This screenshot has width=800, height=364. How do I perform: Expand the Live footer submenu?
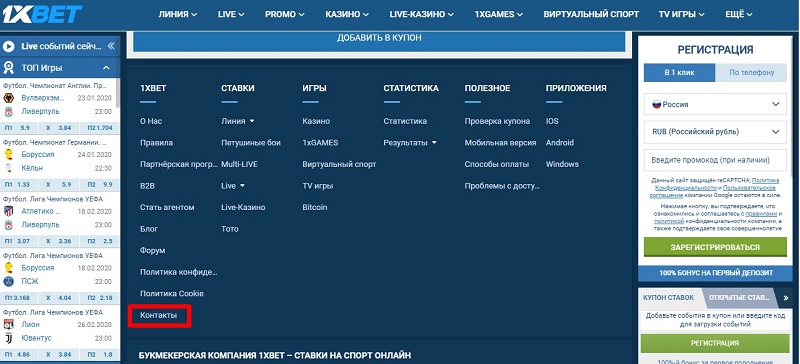(233, 186)
